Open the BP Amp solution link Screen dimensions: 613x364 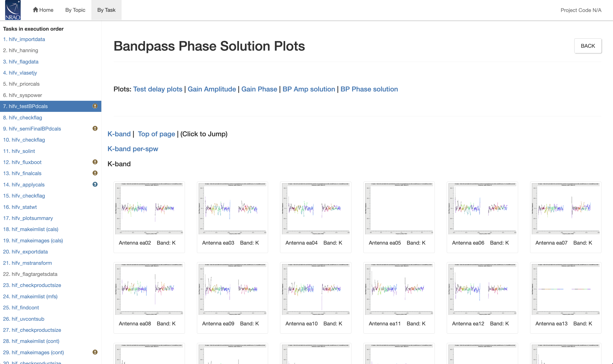309,89
